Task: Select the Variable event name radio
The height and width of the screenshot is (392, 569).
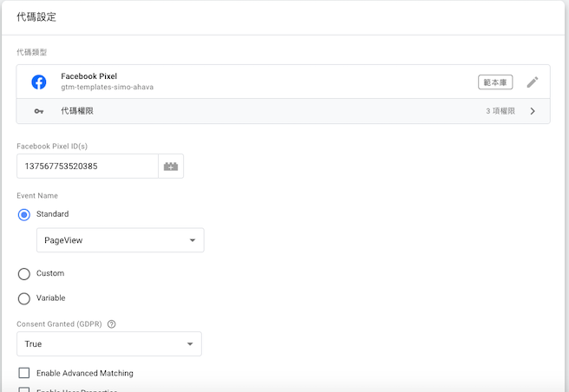Action: pyautogui.click(x=24, y=298)
